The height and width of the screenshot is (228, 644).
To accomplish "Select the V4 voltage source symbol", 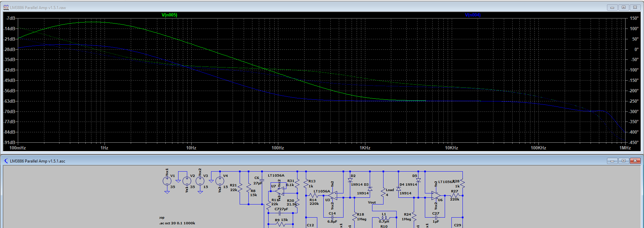I will [x=220, y=181].
